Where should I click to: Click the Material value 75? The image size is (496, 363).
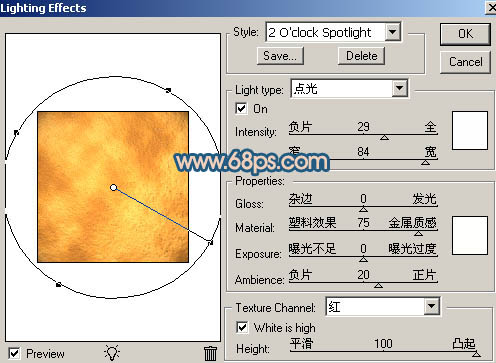[363, 222]
